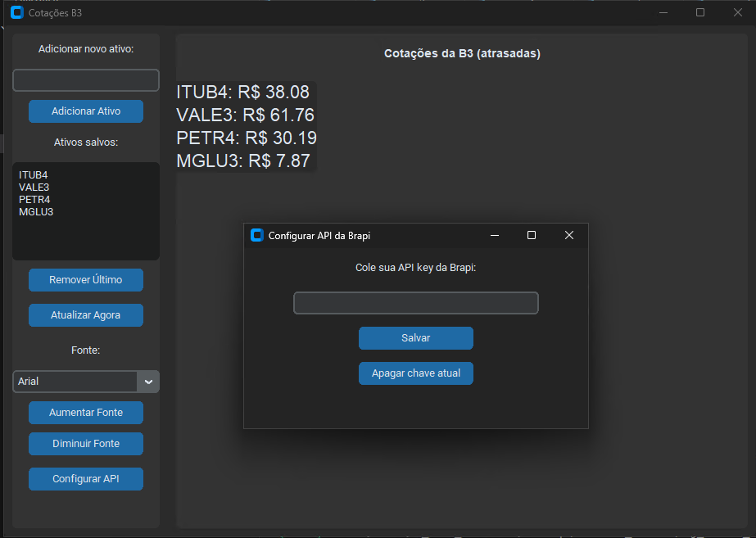
Task: Click the font dropdown chevron arrow
Action: click(148, 381)
